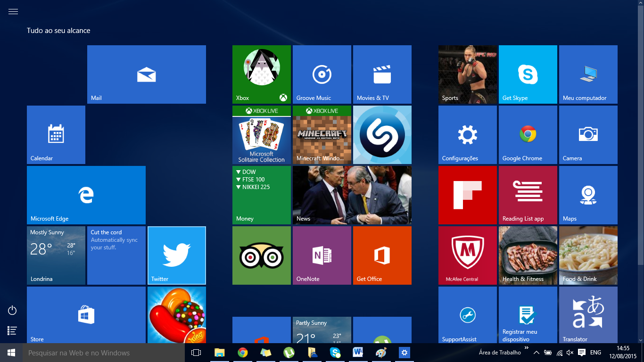
Task: Click the Tudo ao seu alcance heading
Action: pyautogui.click(x=58, y=31)
